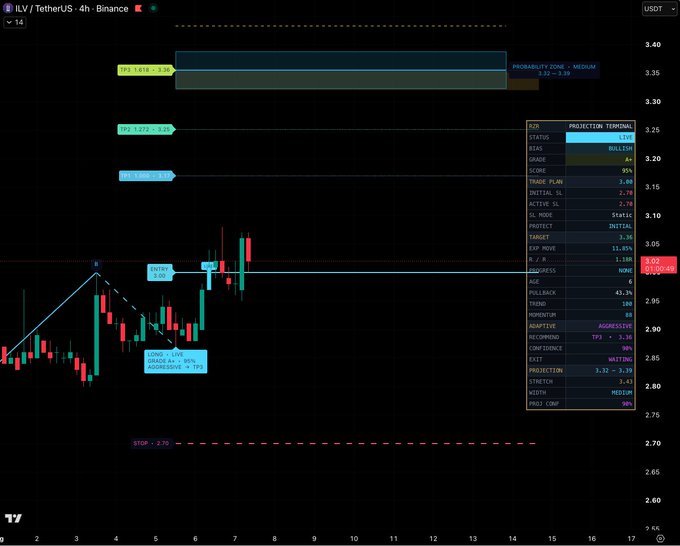This screenshot has height=546, width=680.
Task: Click the INITIAL SL row value
Action: [625, 193]
